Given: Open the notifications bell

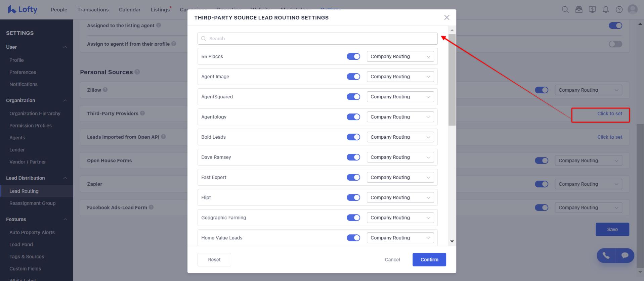Looking at the screenshot, I should pos(606,9).
